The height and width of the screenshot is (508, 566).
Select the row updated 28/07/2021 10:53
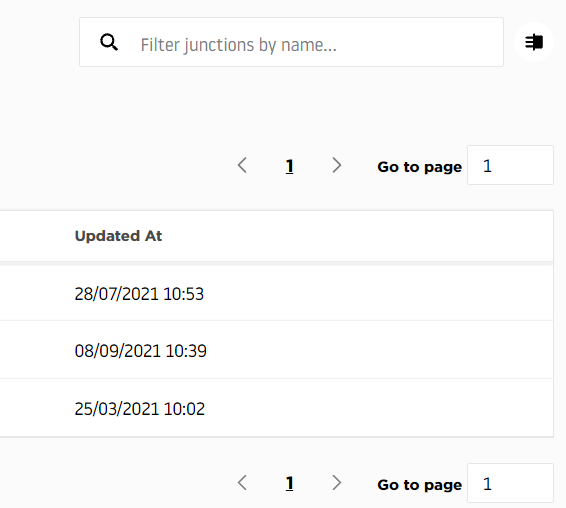(x=277, y=293)
